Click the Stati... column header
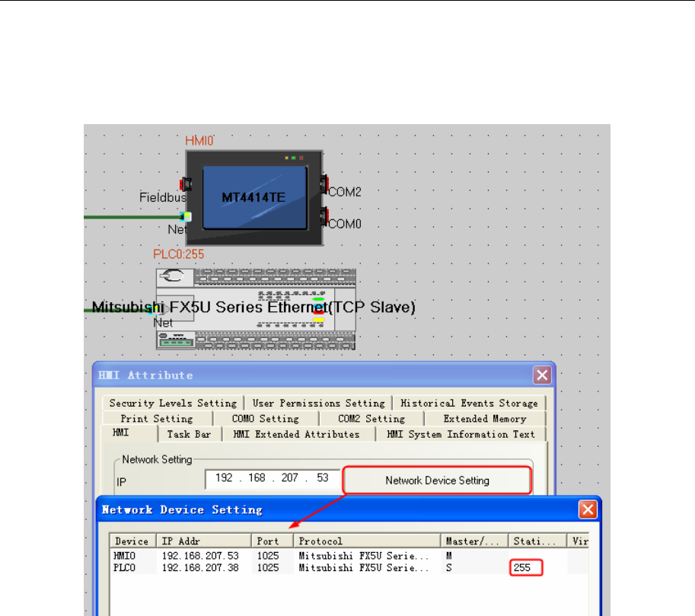This screenshot has width=695, height=616. pos(537,541)
